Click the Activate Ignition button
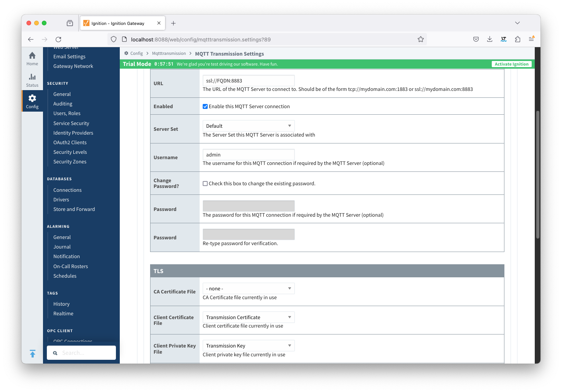The image size is (562, 392). tap(511, 64)
